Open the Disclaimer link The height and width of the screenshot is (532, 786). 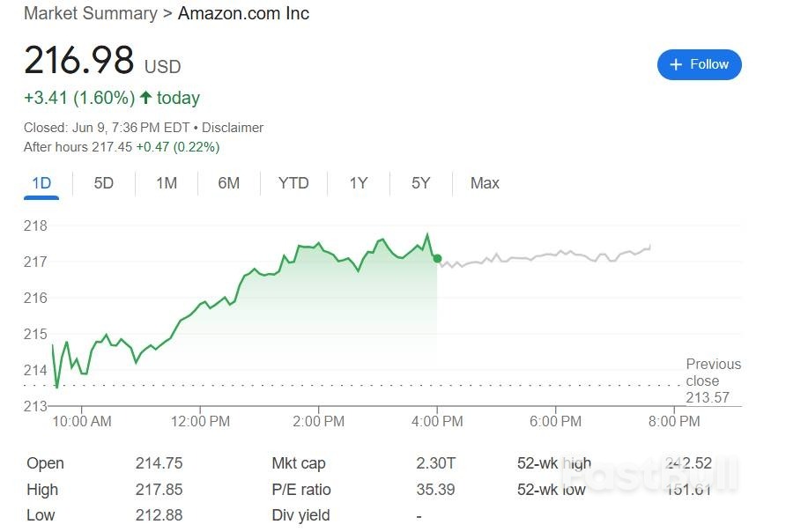(x=233, y=128)
